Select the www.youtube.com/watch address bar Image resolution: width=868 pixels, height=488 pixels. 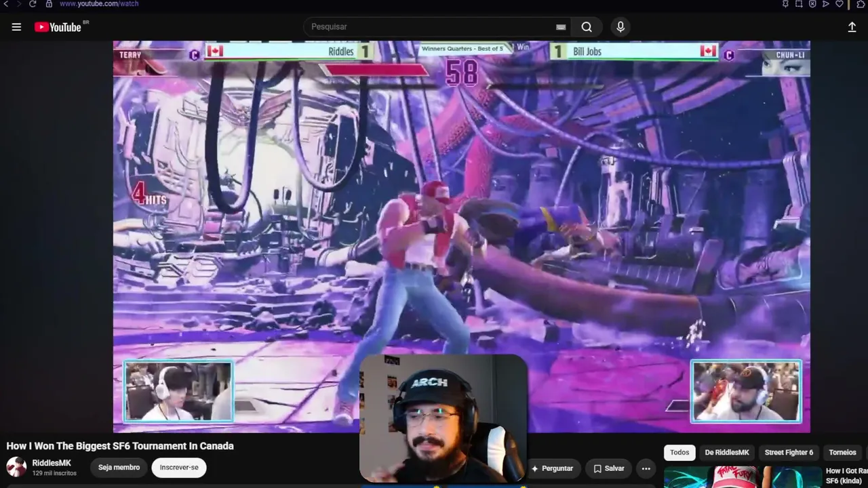pos(99,4)
